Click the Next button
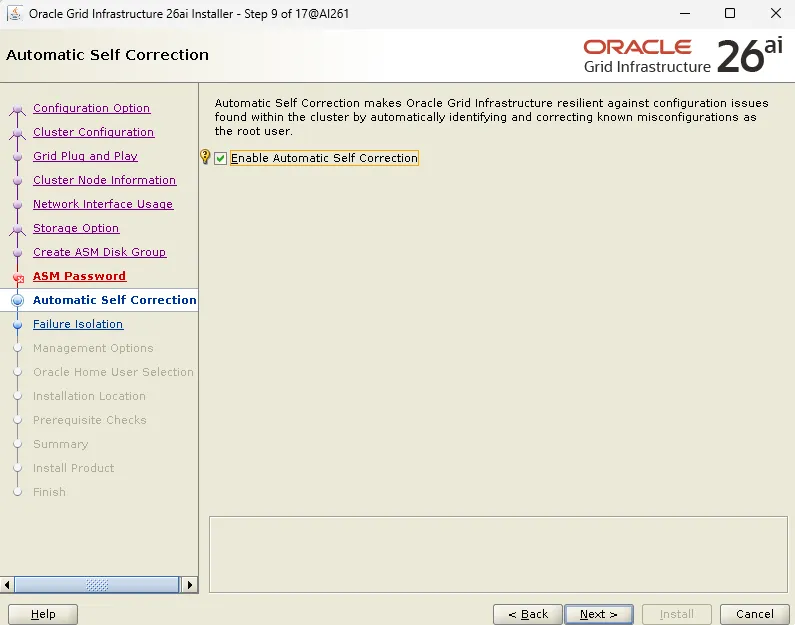The height and width of the screenshot is (625, 795). 599,614
